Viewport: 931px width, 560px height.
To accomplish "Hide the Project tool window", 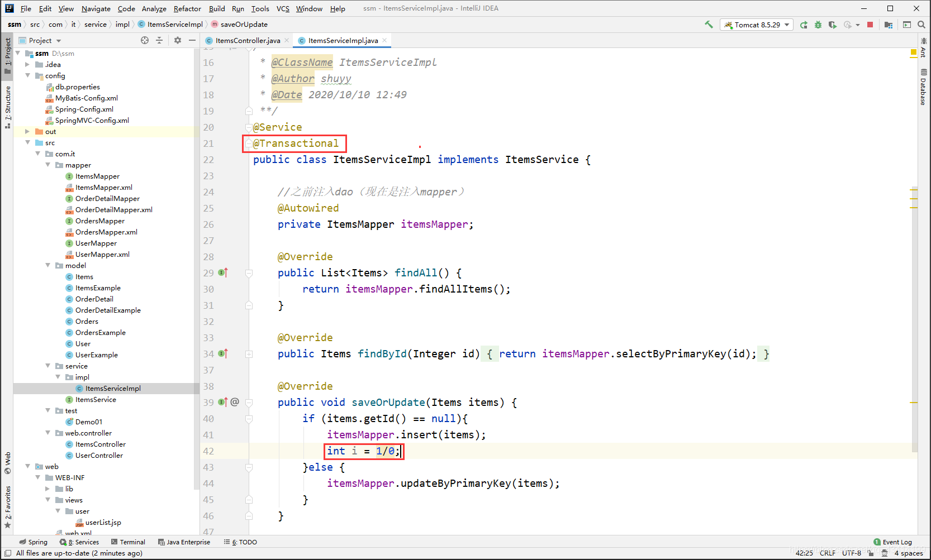I will click(x=192, y=40).
